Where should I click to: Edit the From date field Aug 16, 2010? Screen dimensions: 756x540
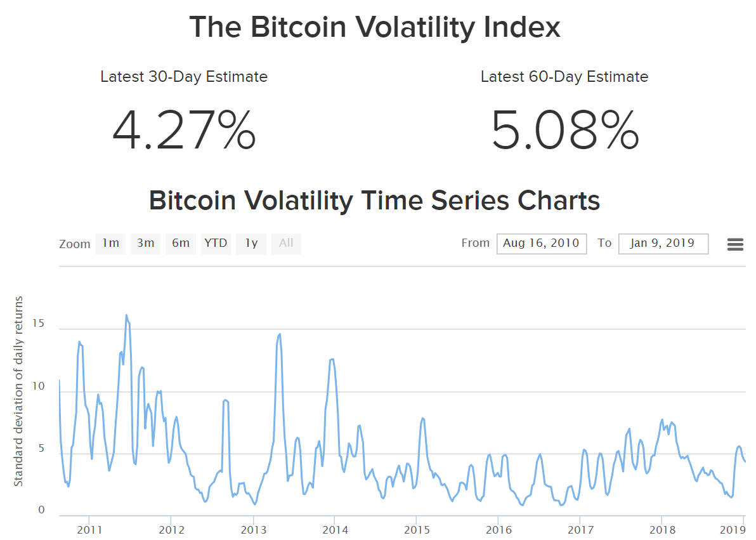(x=542, y=244)
